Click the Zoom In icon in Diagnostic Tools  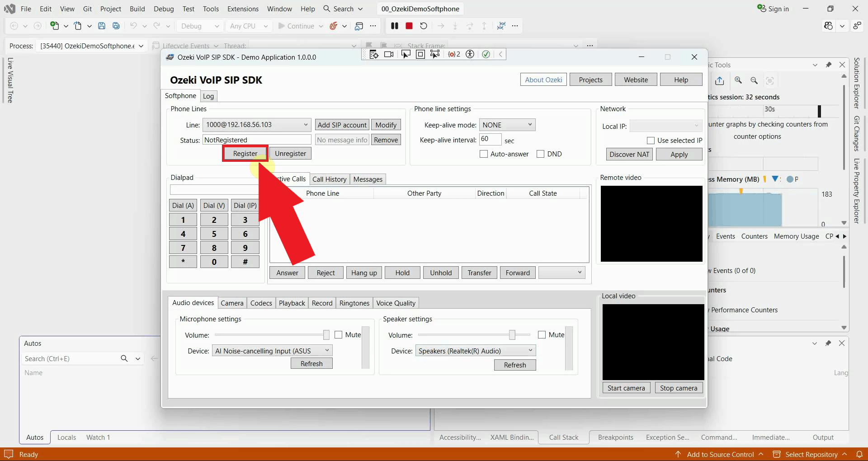click(738, 80)
